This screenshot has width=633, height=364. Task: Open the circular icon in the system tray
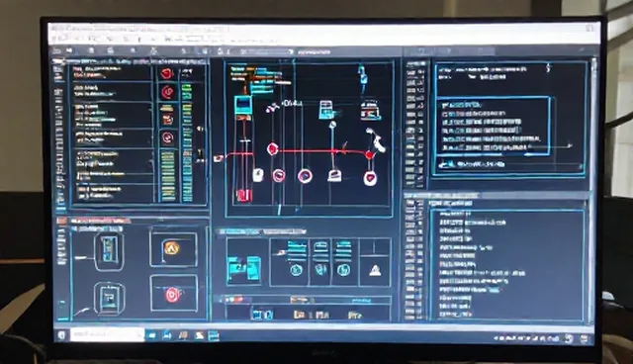pyautogui.click(x=569, y=338)
